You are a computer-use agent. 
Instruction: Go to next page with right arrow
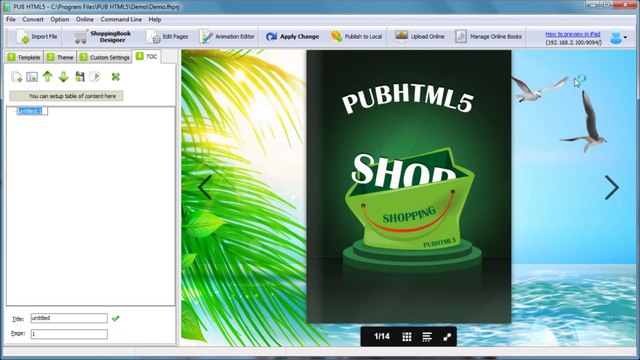click(x=611, y=188)
